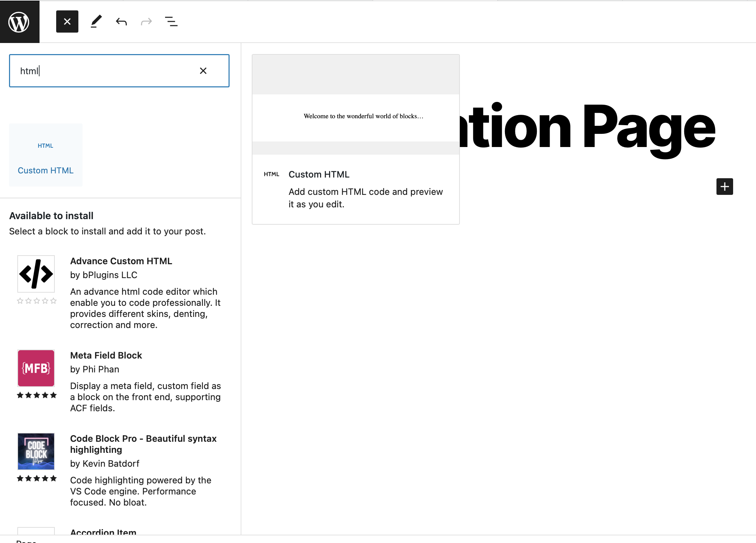Viewport: 756px width, 543px height.
Task: Click the Advance Custom HTML code icon
Action: pos(36,274)
